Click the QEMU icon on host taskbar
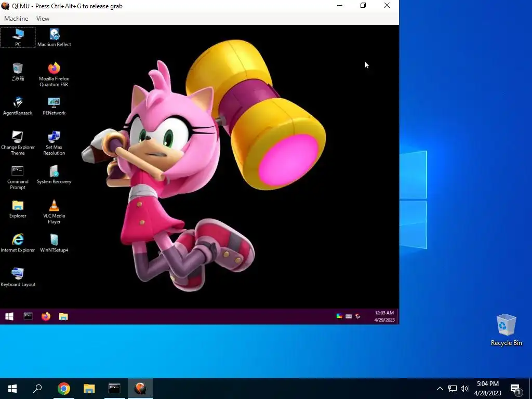 point(140,389)
